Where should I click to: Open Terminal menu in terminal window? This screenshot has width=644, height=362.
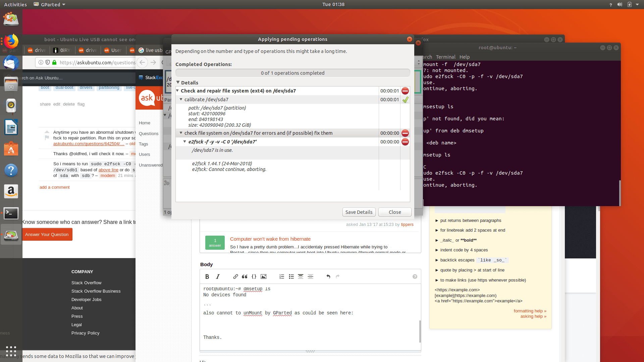click(445, 57)
